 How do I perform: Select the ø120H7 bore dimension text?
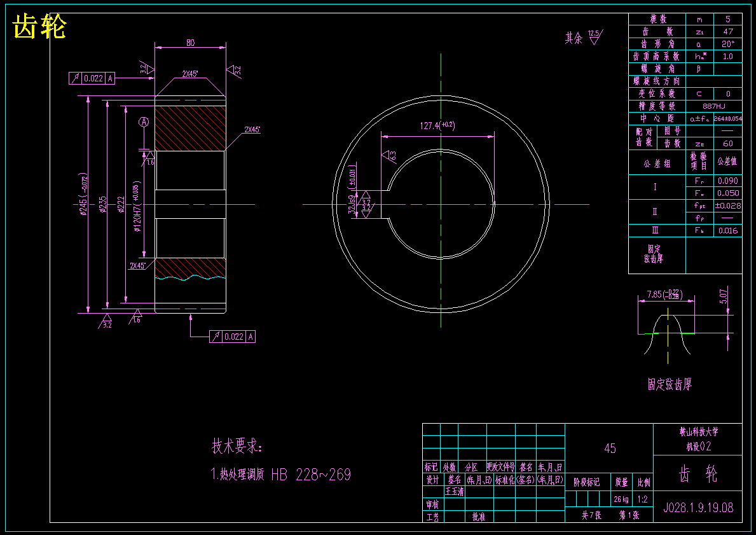pos(136,207)
